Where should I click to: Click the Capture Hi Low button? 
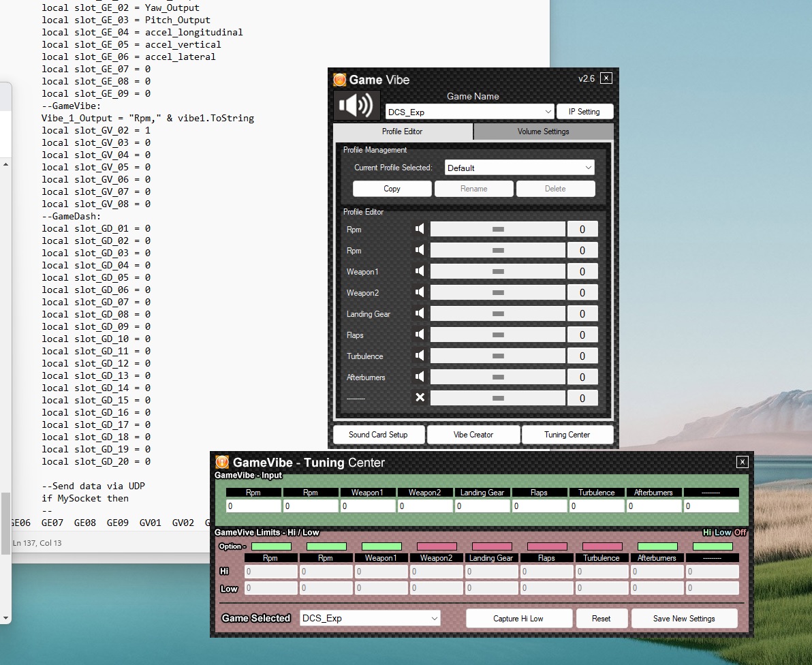[x=518, y=619]
